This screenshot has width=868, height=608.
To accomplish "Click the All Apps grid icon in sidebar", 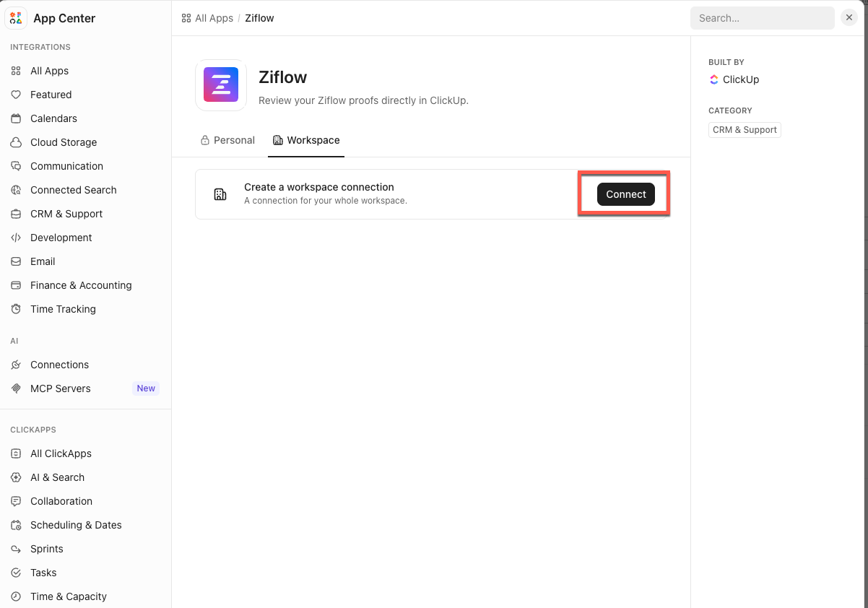I will 16,71.
